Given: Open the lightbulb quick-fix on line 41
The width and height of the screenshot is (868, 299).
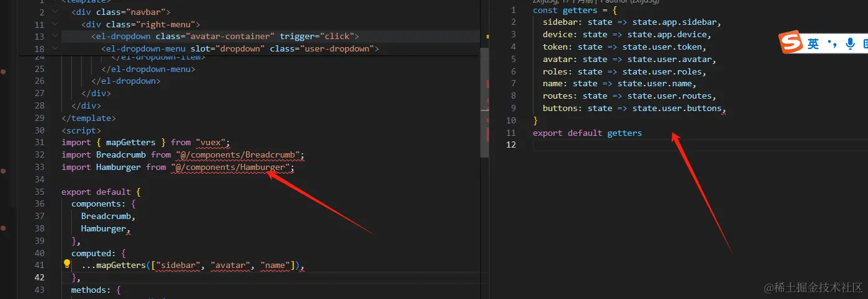Looking at the screenshot, I should [68, 264].
